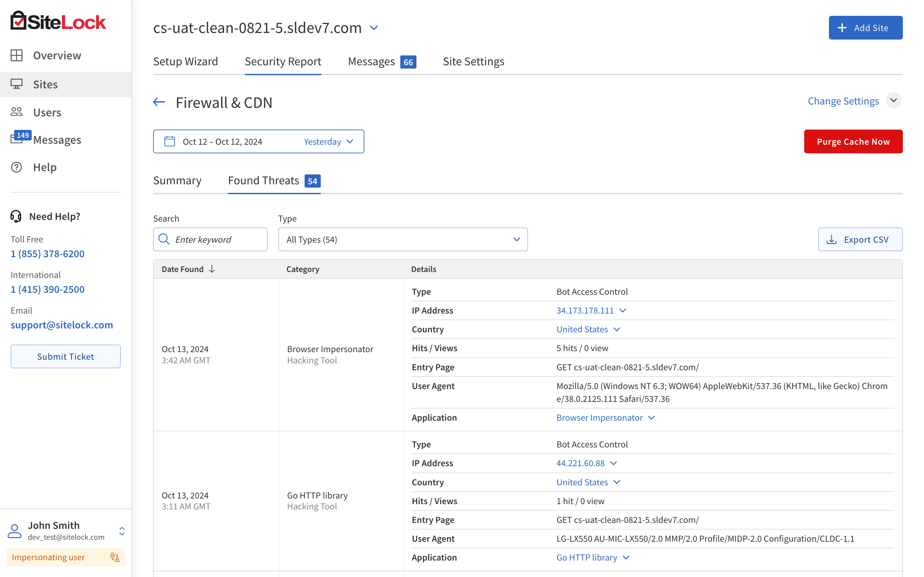
Task: Toggle the John Smith account switcher
Action: click(122, 531)
